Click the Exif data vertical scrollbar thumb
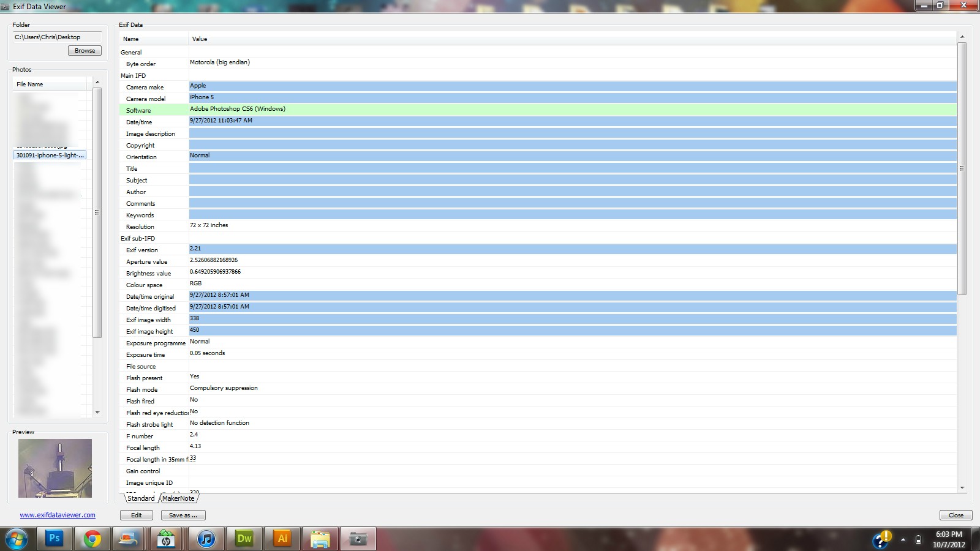Screen dimensions: 980x551 [962, 168]
